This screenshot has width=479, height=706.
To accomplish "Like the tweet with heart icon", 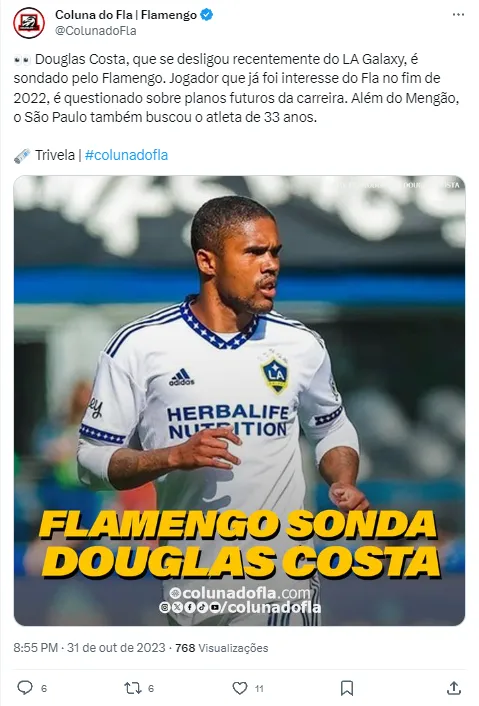I will (240, 688).
